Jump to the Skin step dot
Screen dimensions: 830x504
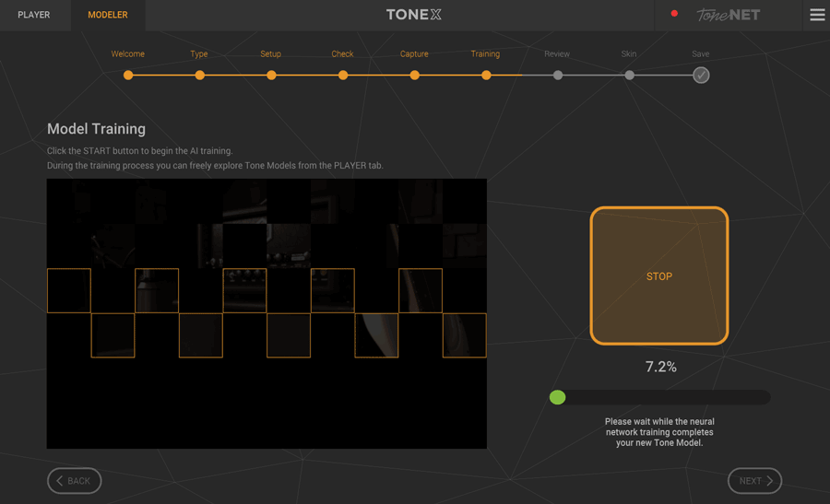click(629, 76)
